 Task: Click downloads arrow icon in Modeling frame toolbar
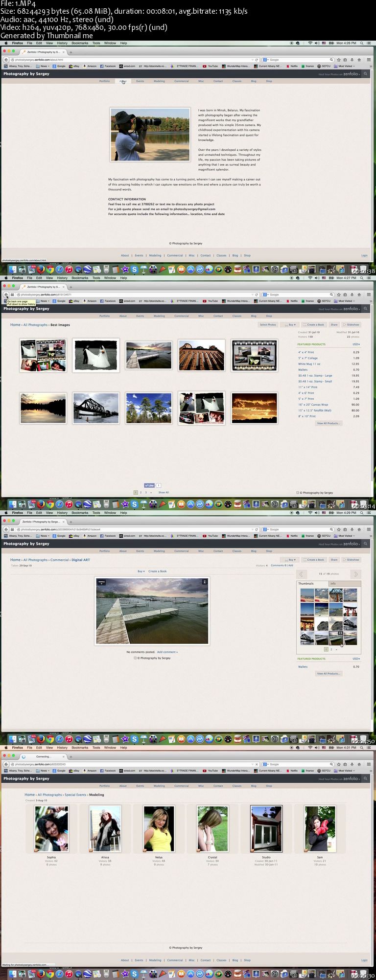pyautogui.click(x=352, y=764)
